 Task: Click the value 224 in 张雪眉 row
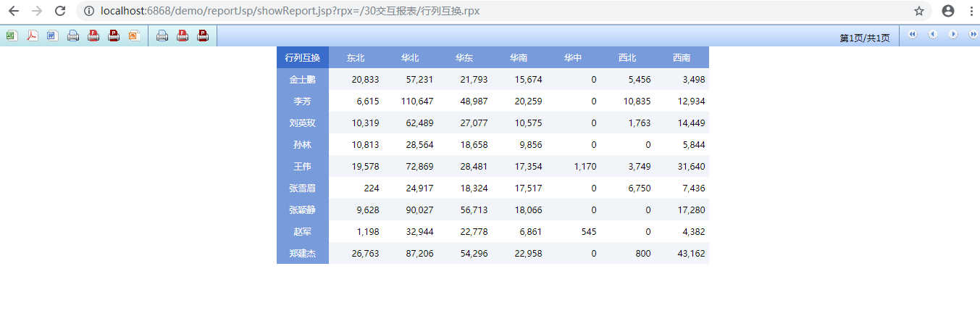coord(372,188)
